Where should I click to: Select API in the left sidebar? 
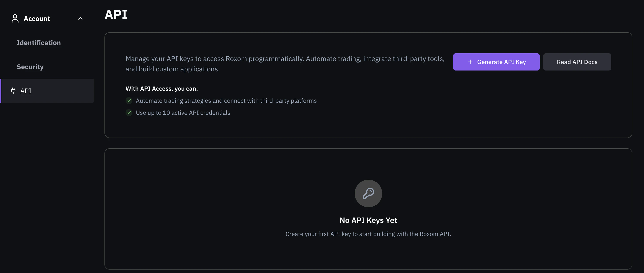click(x=26, y=91)
